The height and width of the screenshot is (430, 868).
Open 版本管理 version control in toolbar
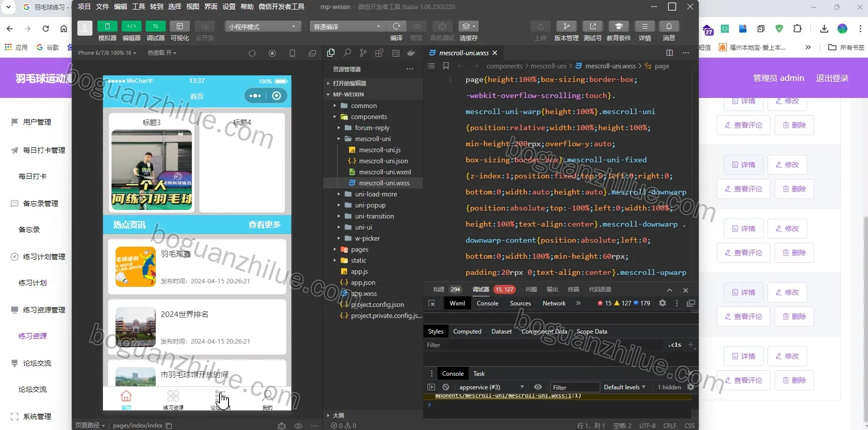(567, 26)
